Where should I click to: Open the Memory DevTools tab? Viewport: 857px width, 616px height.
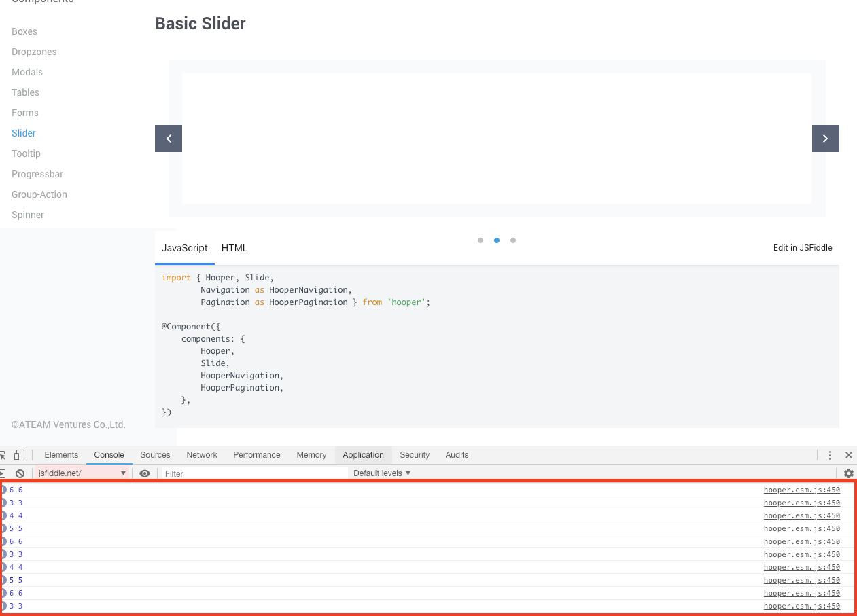coord(311,455)
